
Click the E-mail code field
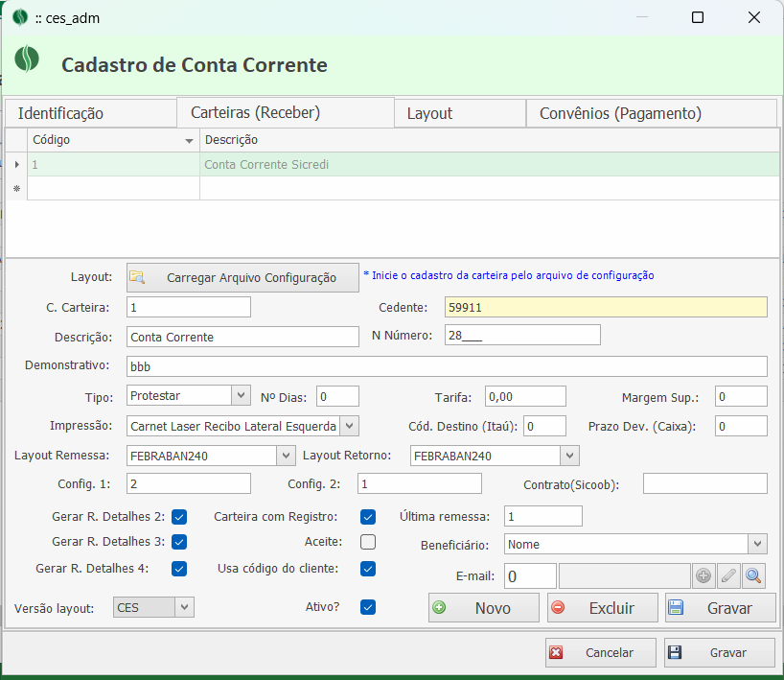(531, 575)
